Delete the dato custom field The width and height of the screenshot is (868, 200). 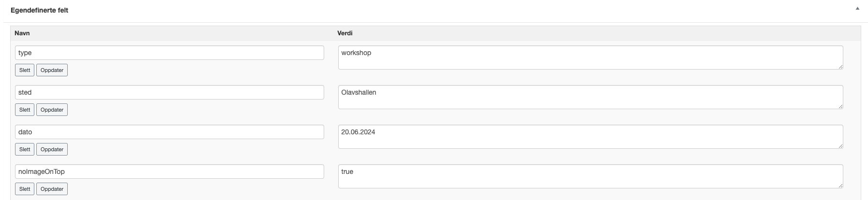(25, 149)
